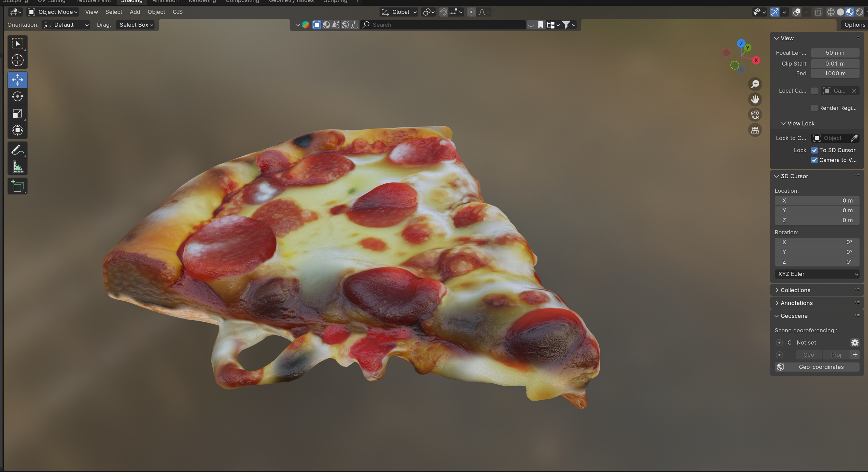The height and width of the screenshot is (472, 868).
Task: Open the XYZ Euler rotation mode dropdown
Action: click(817, 274)
